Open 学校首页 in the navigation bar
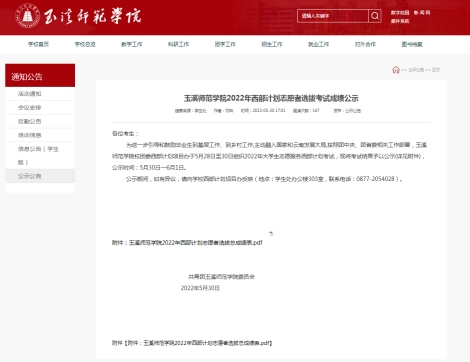Viewport: 470px width, 362px height. pos(38,44)
